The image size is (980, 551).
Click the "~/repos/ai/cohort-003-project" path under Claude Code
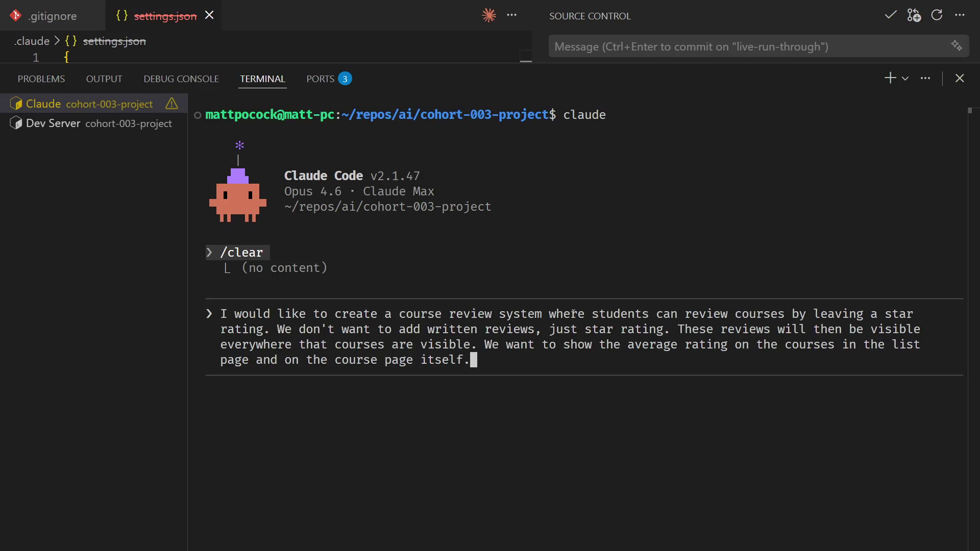[388, 207]
